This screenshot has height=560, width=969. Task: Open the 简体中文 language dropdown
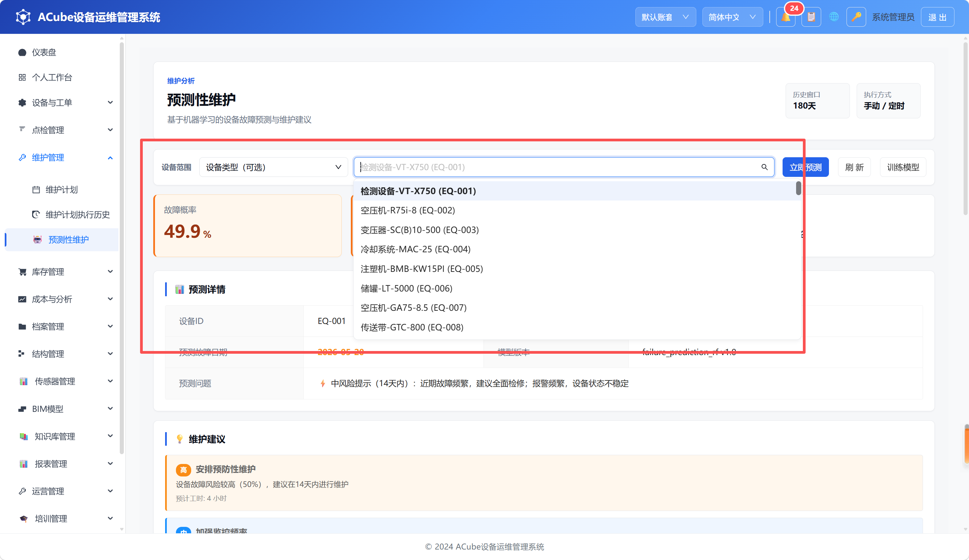733,17
